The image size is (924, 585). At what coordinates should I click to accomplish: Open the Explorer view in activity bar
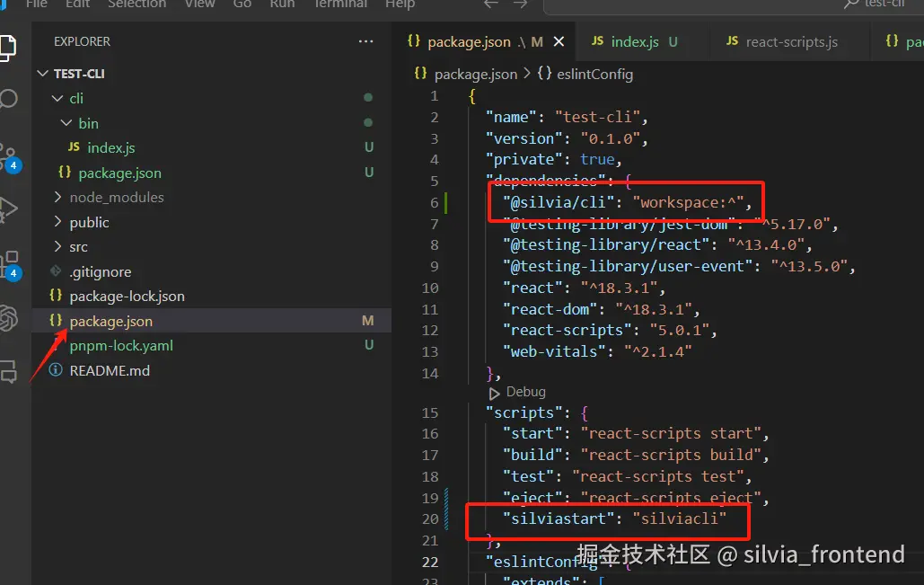[8, 49]
